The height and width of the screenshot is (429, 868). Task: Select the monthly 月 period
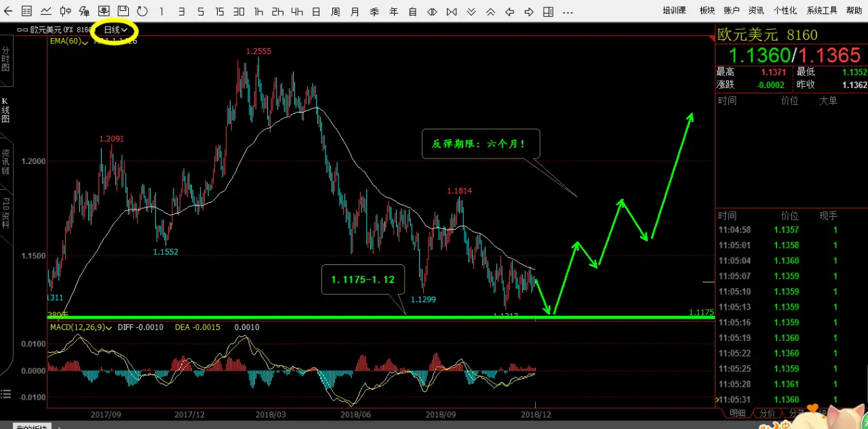pos(355,12)
